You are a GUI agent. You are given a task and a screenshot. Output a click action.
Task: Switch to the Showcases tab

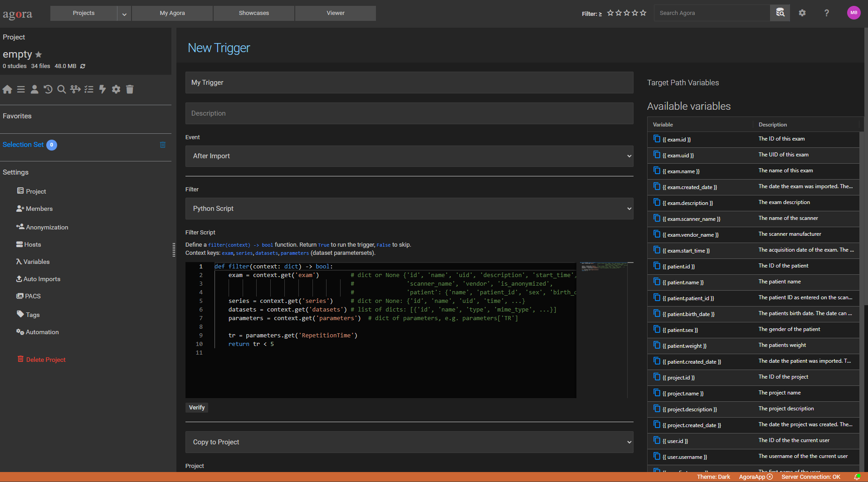(x=254, y=13)
